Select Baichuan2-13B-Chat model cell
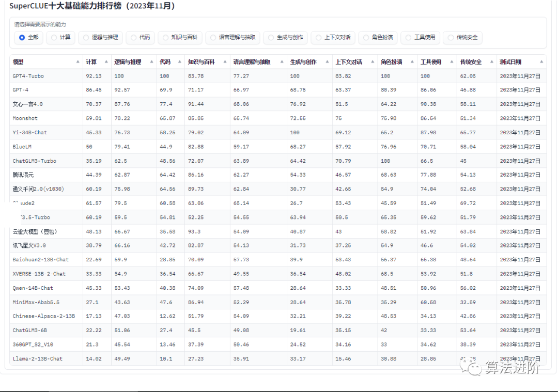The height and width of the screenshot is (392, 558). [x=47, y=260]
